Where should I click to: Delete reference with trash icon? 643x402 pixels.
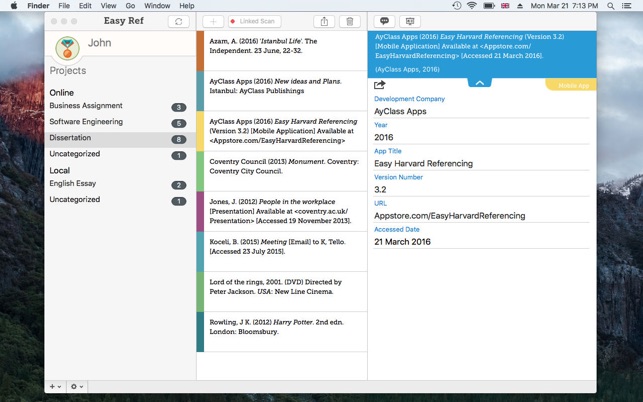click(x=348, y=21)
